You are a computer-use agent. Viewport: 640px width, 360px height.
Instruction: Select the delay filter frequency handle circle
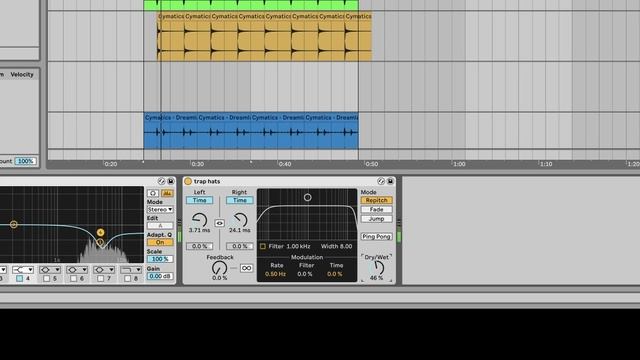click(x=308, y=198)
